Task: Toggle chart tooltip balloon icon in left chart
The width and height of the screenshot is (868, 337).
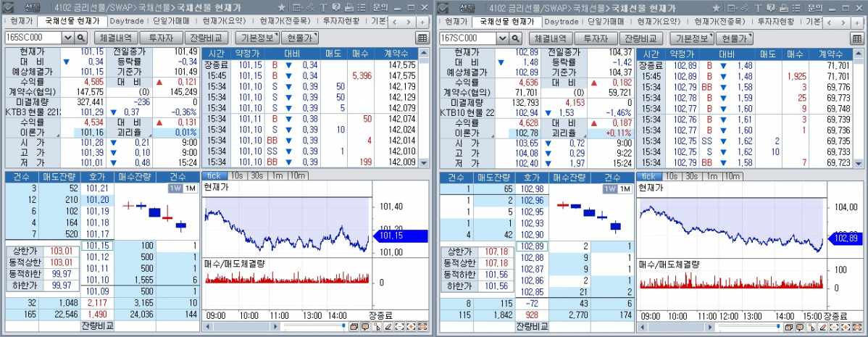Action: [365, 326]
